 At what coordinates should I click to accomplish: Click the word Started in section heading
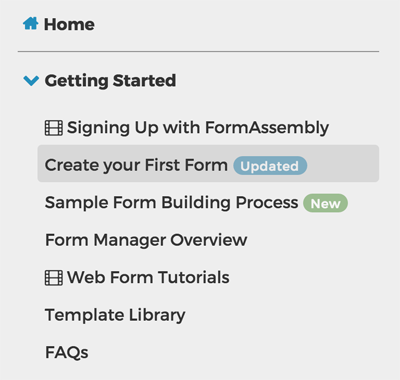[144, 80]
